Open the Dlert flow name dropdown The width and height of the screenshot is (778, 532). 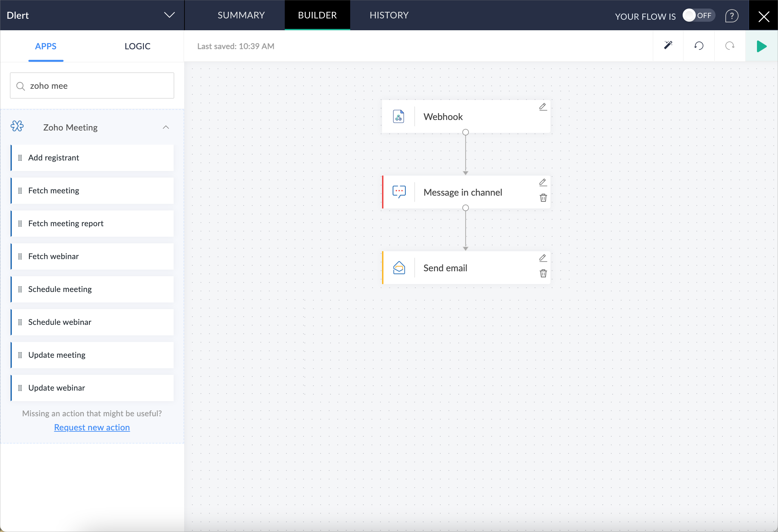(x=169, y=15)
